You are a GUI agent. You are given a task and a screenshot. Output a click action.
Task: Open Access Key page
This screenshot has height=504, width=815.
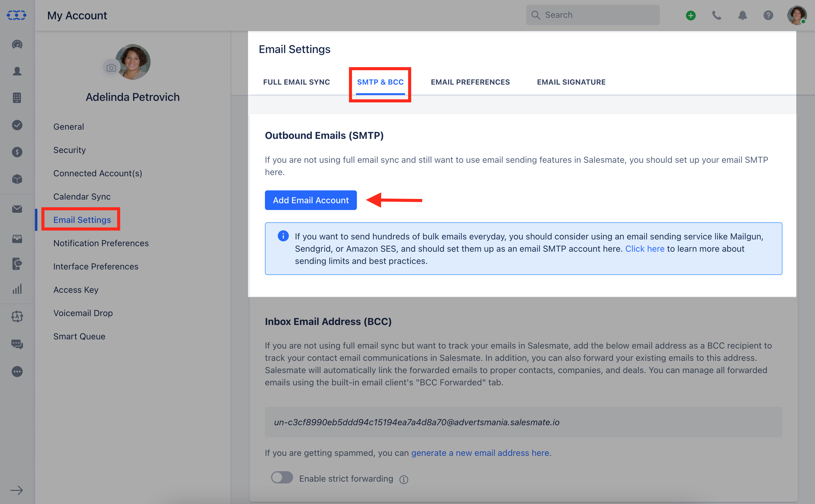coord(76,290)
